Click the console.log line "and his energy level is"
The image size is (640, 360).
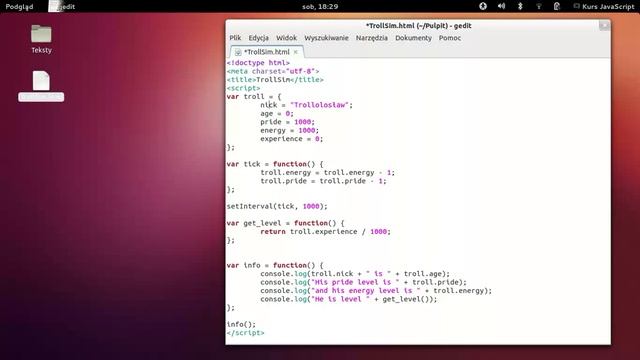coord(376,291)
